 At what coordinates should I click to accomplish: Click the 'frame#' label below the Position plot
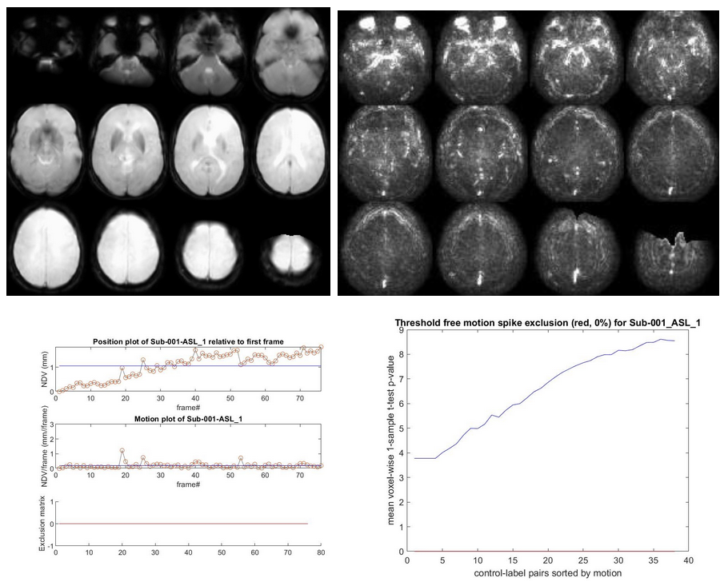pos(189,407)
